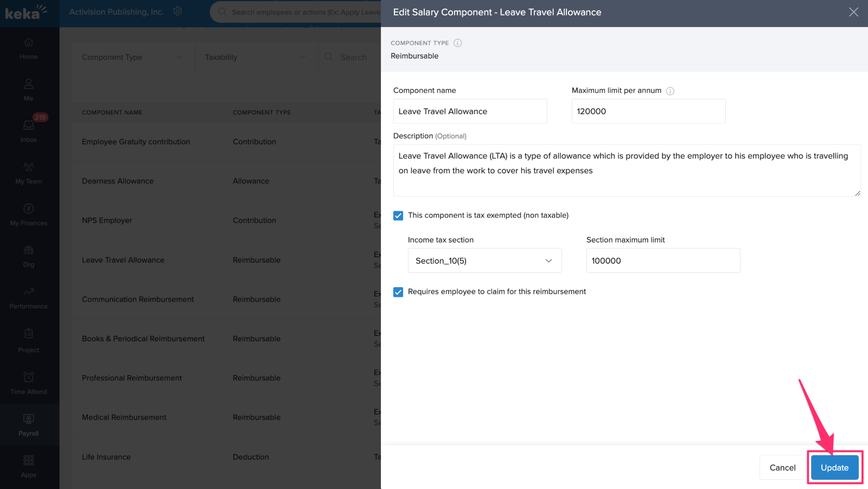The height and width of the screenshot is (489, 868).
Task: Uncheck the tax exempted component checkbox
Action: click(398, 215)
